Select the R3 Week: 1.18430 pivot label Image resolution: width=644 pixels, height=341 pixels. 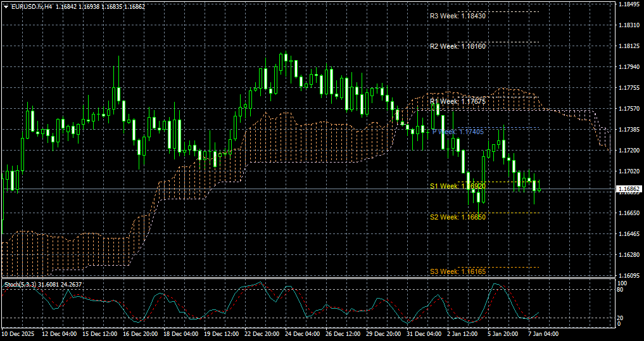pos(458,16)
